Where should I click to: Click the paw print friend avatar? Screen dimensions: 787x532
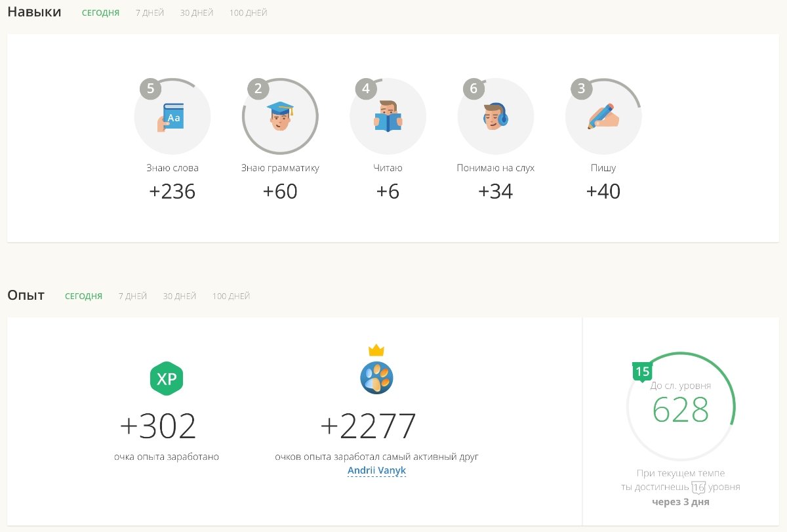(376, 378)
